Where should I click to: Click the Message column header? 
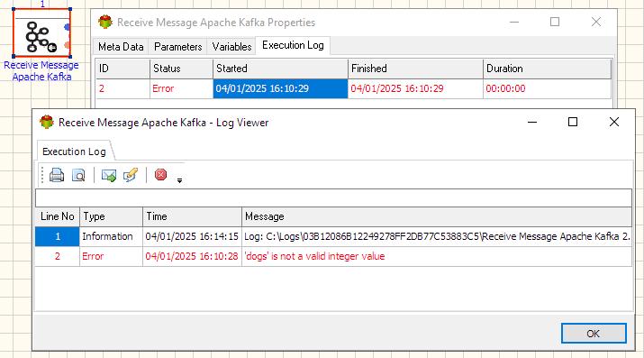coord(437,216)
